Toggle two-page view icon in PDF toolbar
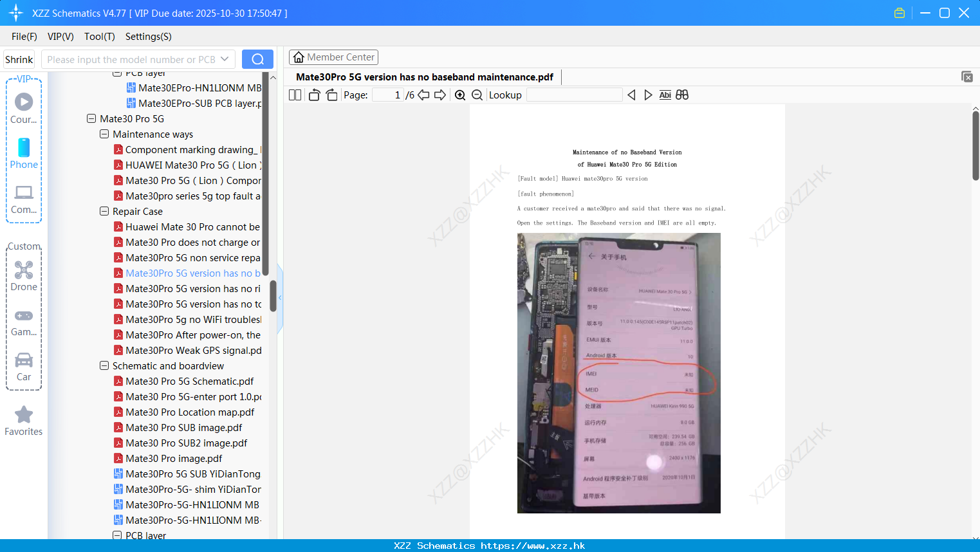The height and width of the screenshot is (552, 980). [x=295, y=95]
